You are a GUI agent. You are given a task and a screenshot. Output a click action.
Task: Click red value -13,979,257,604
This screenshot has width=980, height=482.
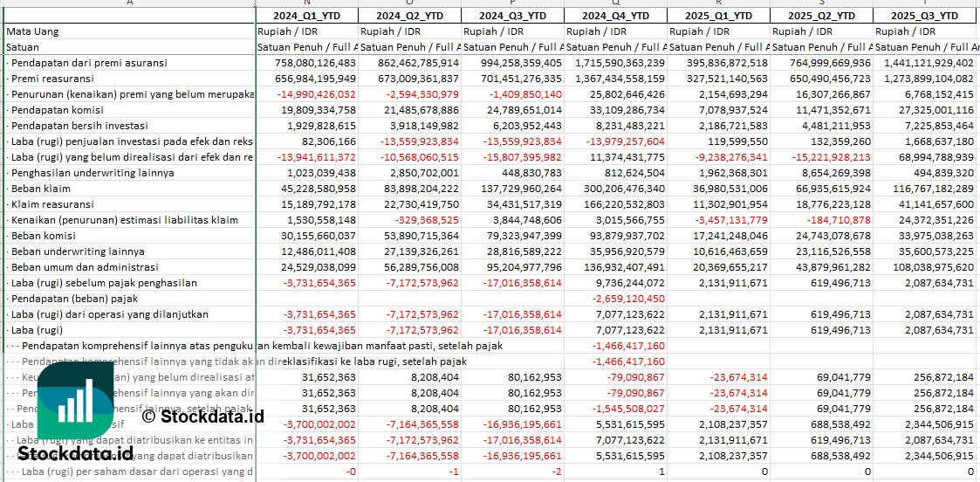(625, 141)
